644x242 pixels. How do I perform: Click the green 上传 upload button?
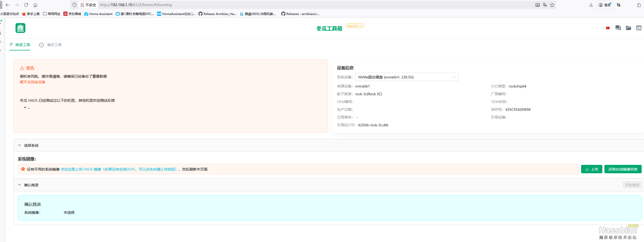(x=591, y=169)
